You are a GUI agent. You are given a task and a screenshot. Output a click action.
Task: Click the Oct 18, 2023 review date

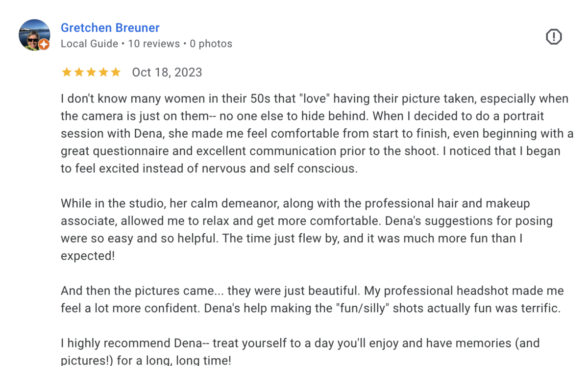click(167, 73)
